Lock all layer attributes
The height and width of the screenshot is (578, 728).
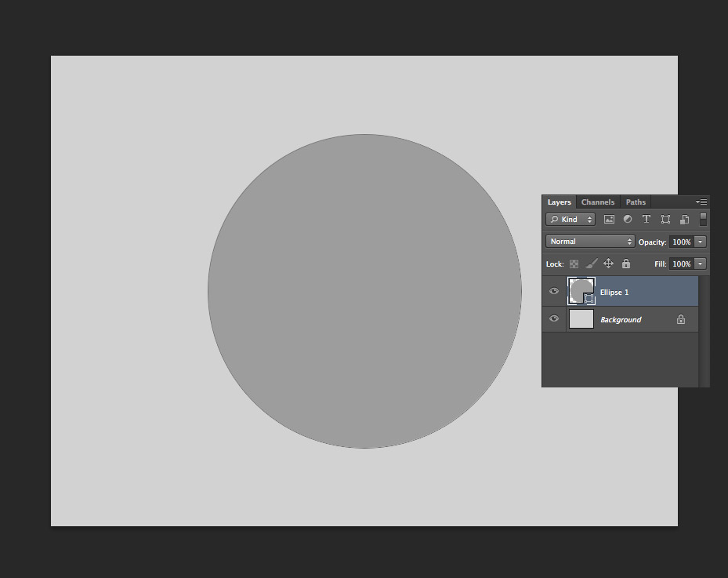click(626, 264)
